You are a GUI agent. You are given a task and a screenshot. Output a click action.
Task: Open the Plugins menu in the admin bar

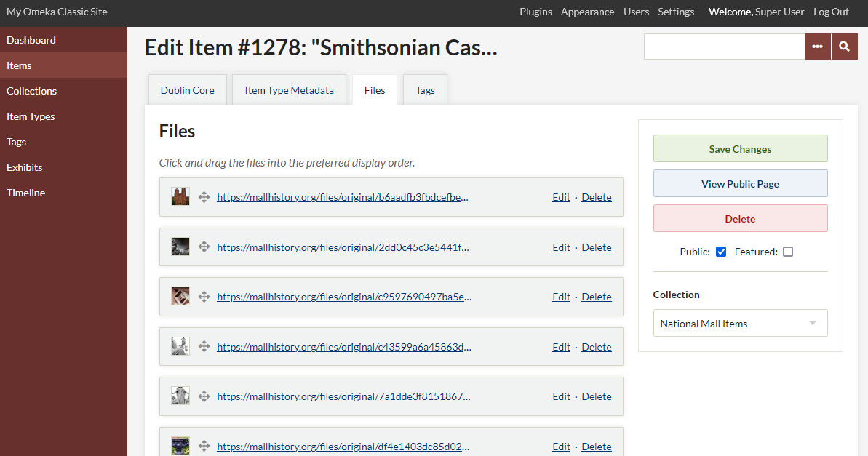[535, 12]
